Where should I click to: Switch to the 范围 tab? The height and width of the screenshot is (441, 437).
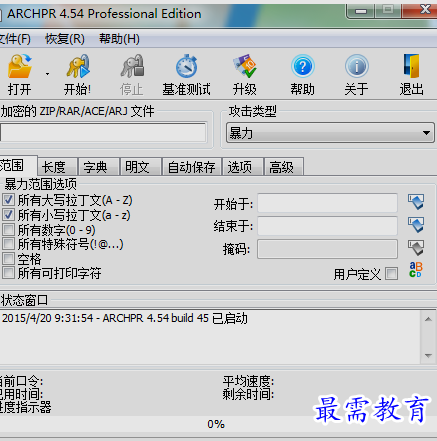18,166
